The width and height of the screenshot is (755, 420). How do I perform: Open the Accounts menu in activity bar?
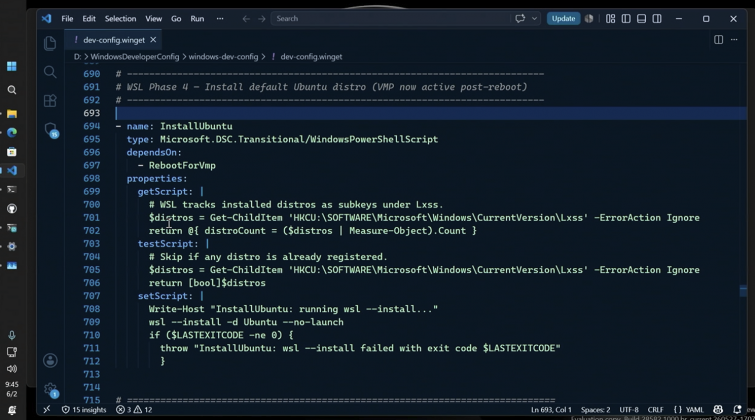[x=50, y=360]
